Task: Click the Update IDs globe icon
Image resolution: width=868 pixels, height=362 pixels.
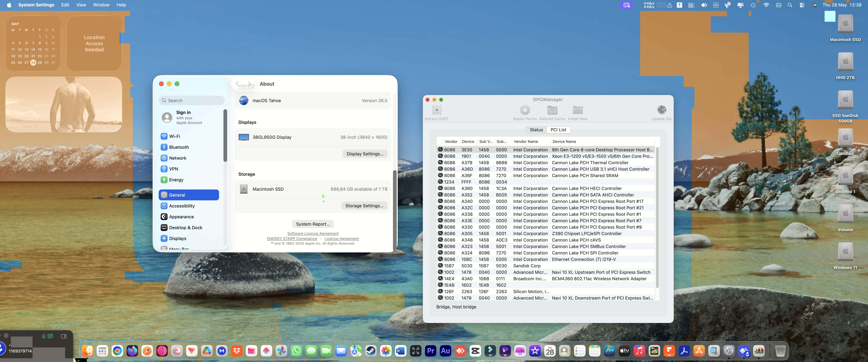Action: click(662, 110)
